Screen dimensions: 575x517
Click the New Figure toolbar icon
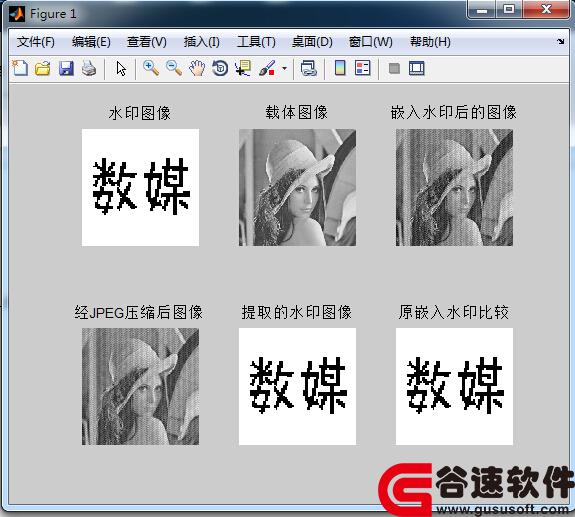coord(20,68)
